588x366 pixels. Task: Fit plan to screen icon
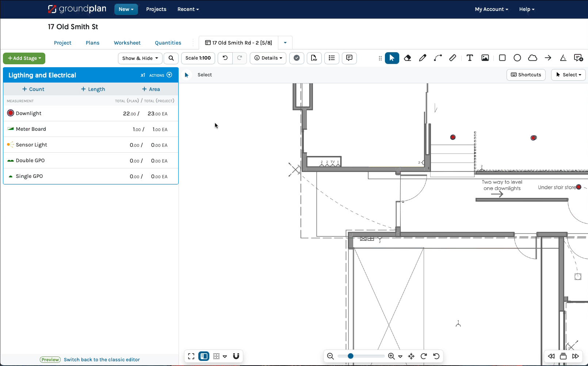411,356
